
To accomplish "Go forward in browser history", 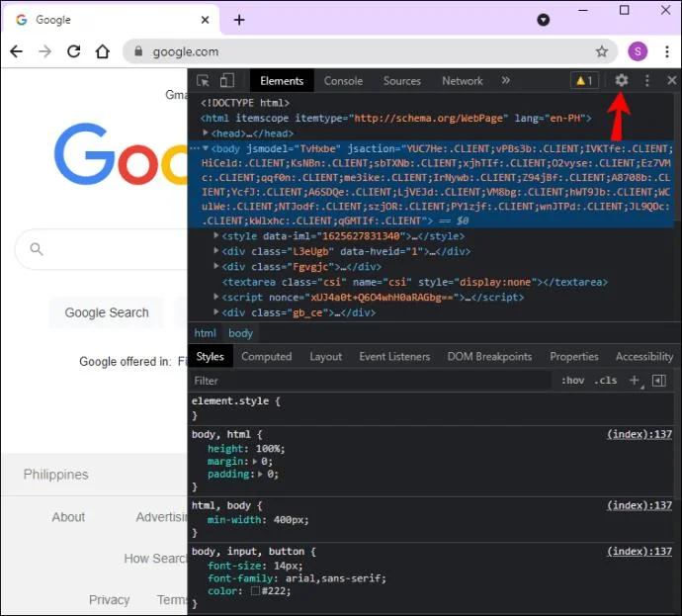I will click(44, 51).
